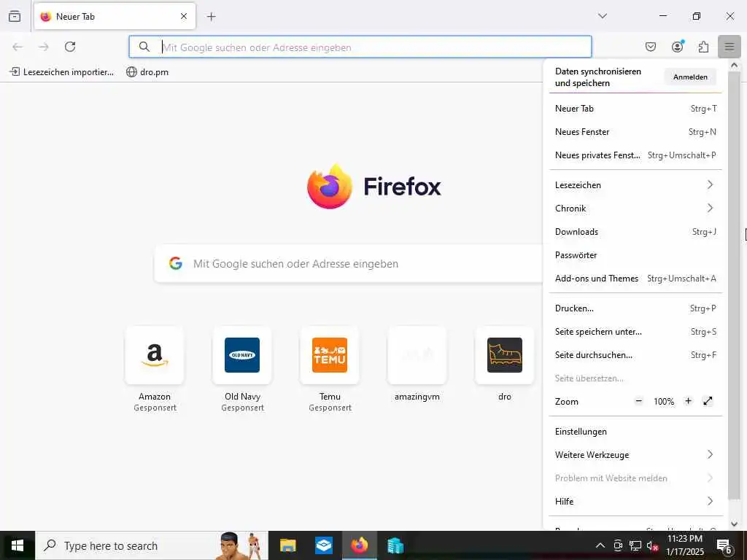The width and height of the screenshot is (747, 560).
Task: Open Neues privates Fenster entry
Action: pos(635,155)
